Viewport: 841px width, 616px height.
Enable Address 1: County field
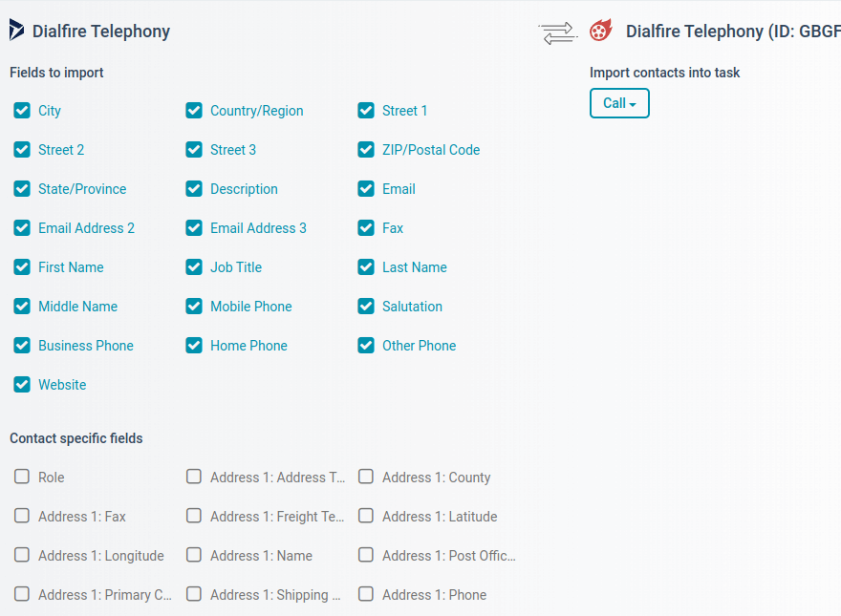pos(366,477)
